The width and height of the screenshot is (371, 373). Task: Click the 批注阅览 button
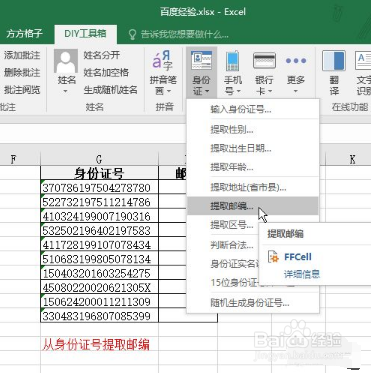[x=21, y=90]
